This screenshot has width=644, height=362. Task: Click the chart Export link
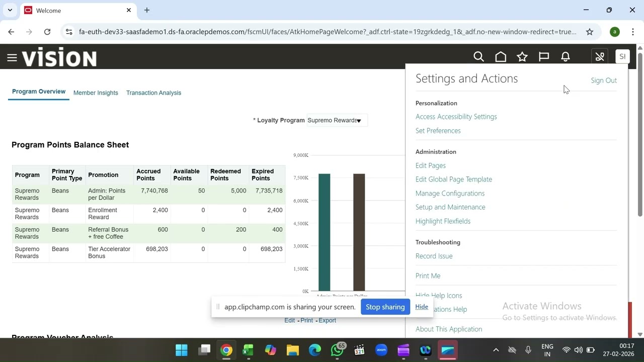pyautogui.click(x=327, y=320)
